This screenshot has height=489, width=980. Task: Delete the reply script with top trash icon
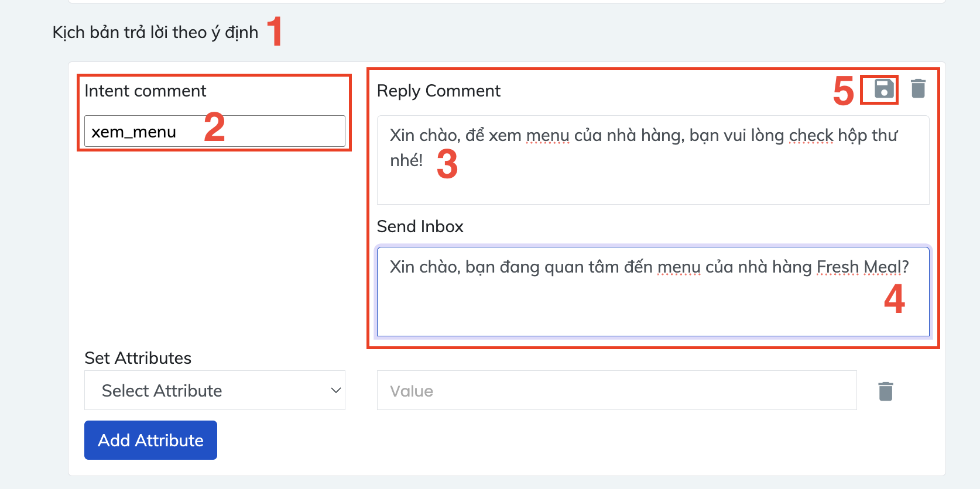pyautogui.click(x=918, y=89)
